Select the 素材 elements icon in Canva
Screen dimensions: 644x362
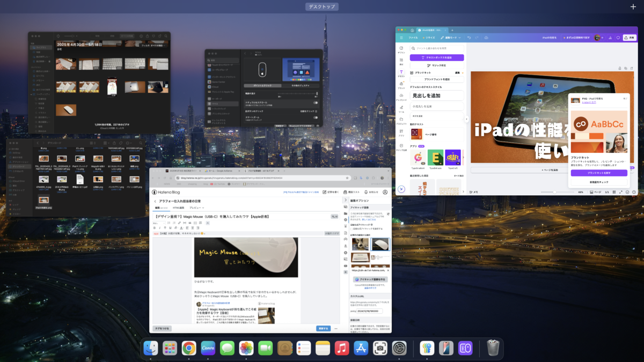[x=401, y=62]
